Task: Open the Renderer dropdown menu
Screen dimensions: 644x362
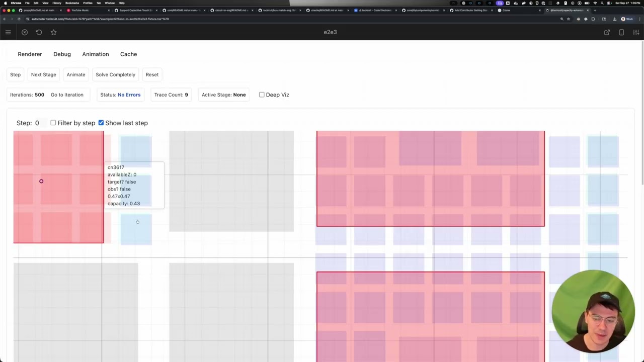Action: 30,54
